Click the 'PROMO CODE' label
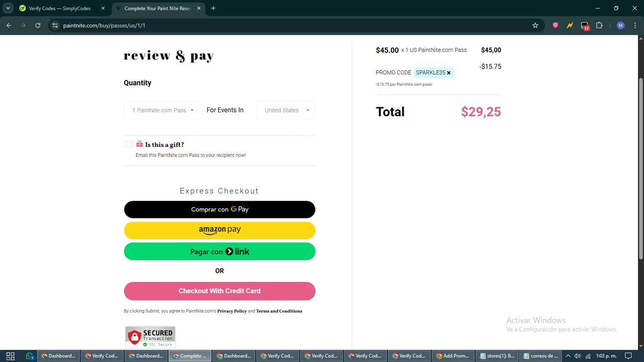 tap(393, 72)
